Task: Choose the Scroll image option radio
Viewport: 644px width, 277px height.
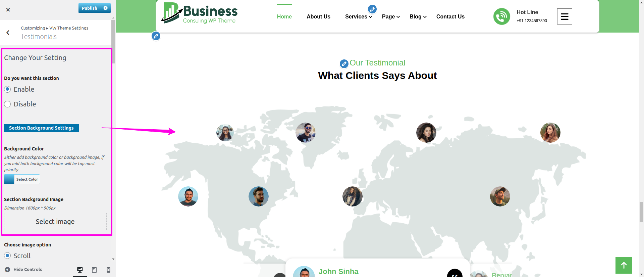Action: click(7, 256)
